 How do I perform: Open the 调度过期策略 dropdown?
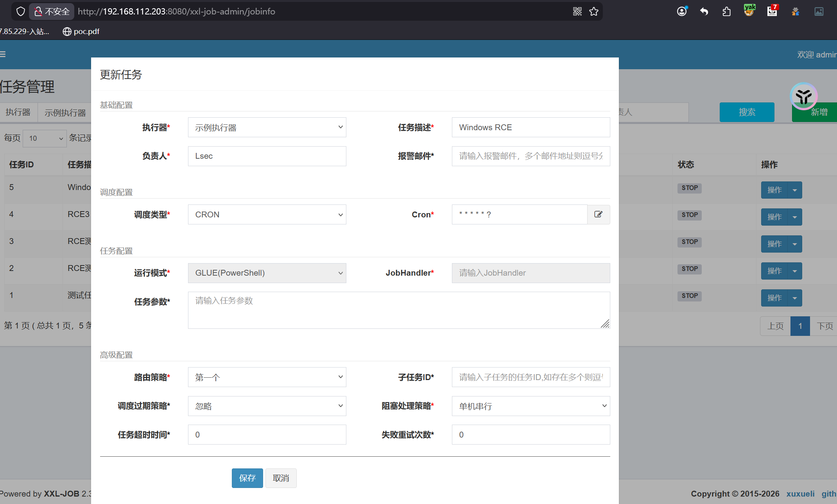267,406
